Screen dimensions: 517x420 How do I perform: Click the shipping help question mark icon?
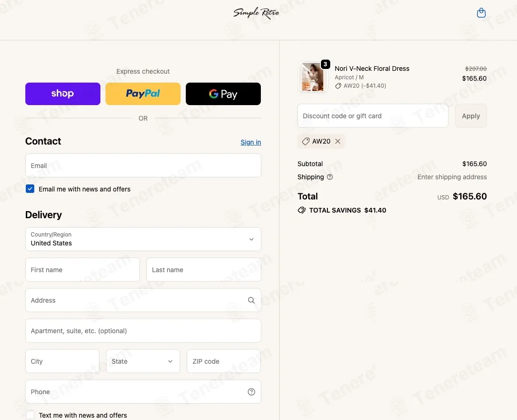pos(330,177)
